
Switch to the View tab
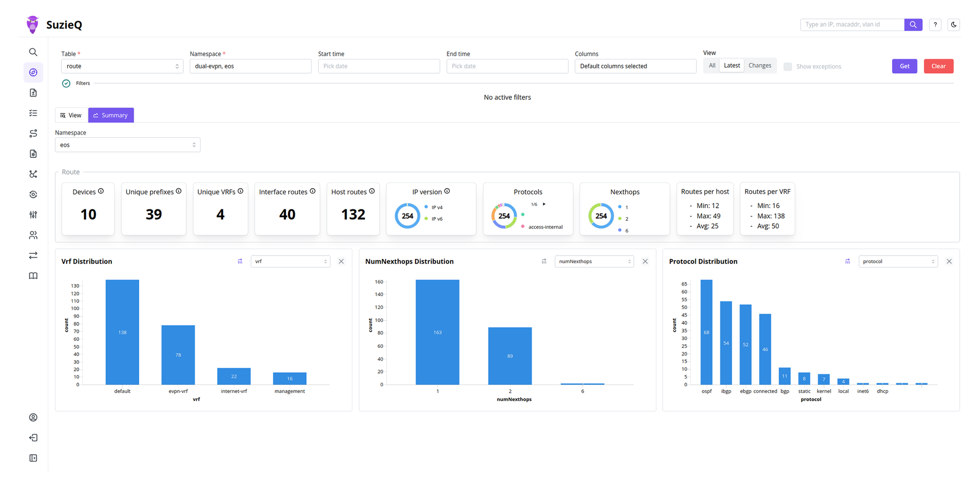pyautogui.click(x=71, y=115)
